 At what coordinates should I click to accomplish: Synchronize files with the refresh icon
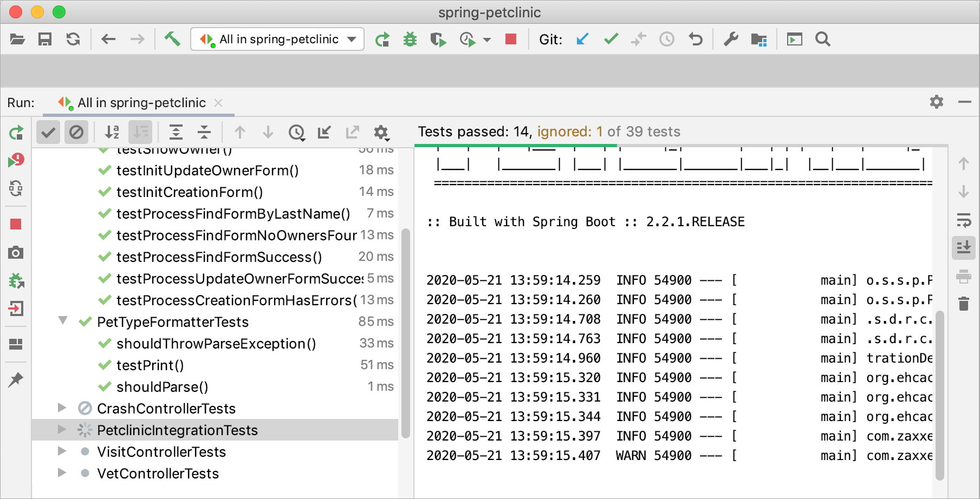[x=73, y=39]
